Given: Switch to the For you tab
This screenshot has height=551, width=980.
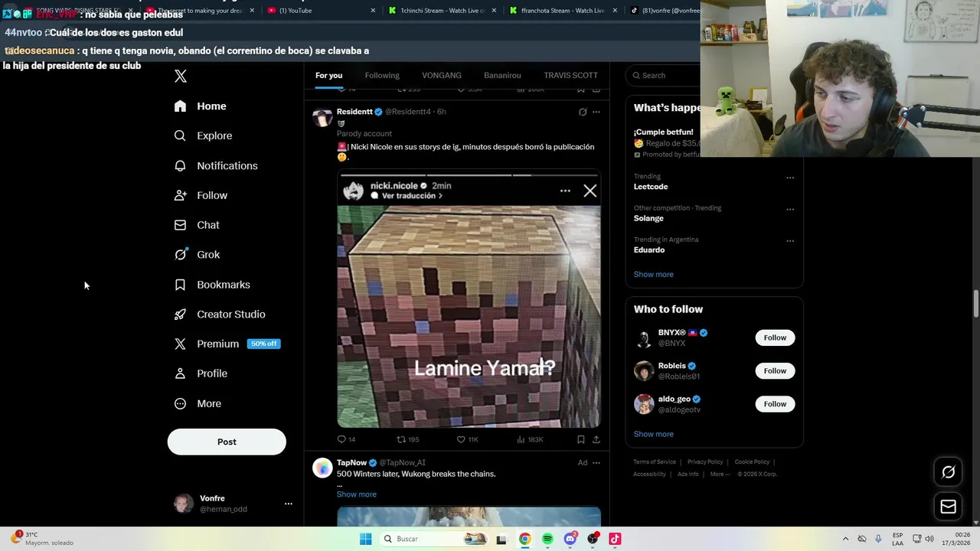Looking at the screenshot, I should tap(329, 75).
